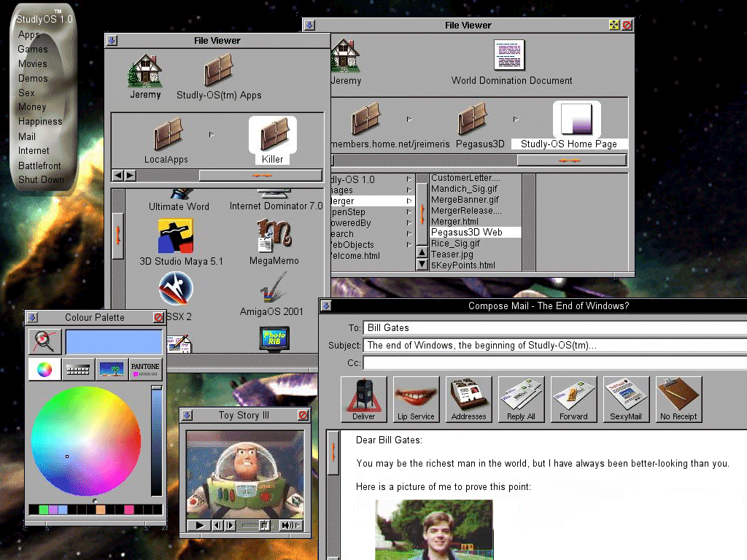The height and width of the screenshot is (560, 747).
Task: Open the Movies menu item
Action: (32, 64)
